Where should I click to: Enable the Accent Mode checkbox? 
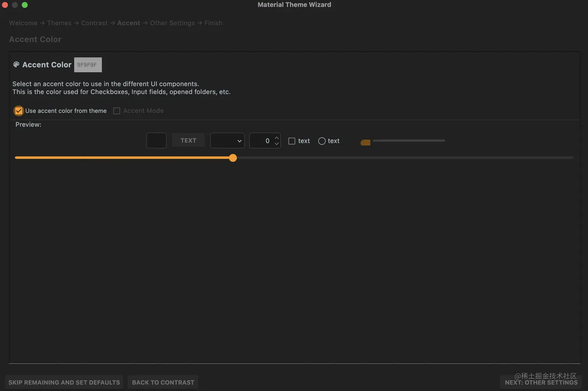(117, 111)
